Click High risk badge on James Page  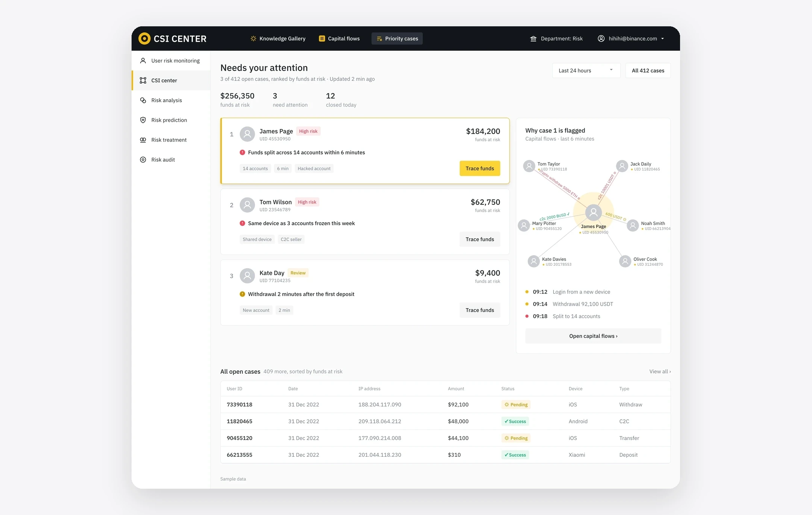point(308,131)
